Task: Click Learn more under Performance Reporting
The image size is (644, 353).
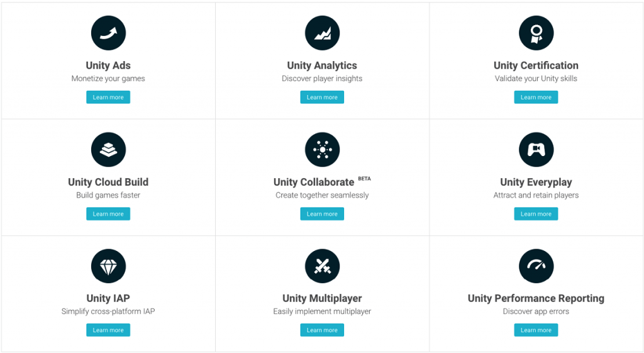Action: tap(536, 330)
